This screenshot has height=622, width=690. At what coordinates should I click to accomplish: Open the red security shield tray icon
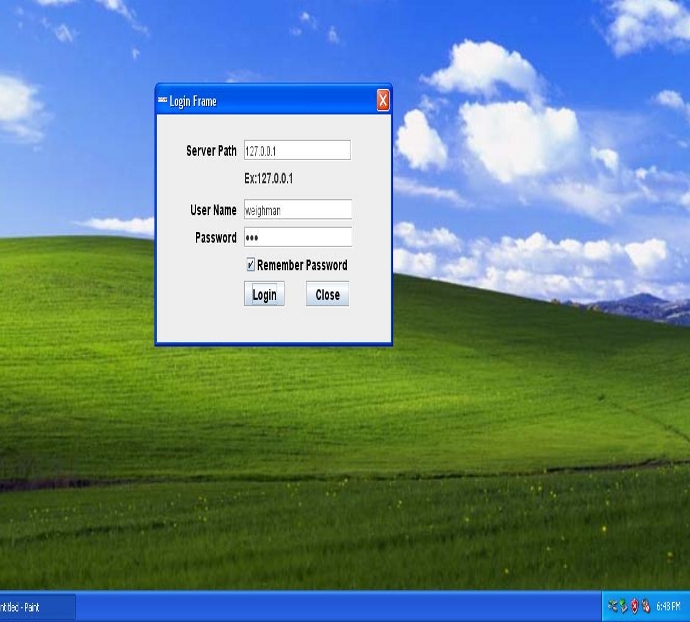[x=634, y=607]
